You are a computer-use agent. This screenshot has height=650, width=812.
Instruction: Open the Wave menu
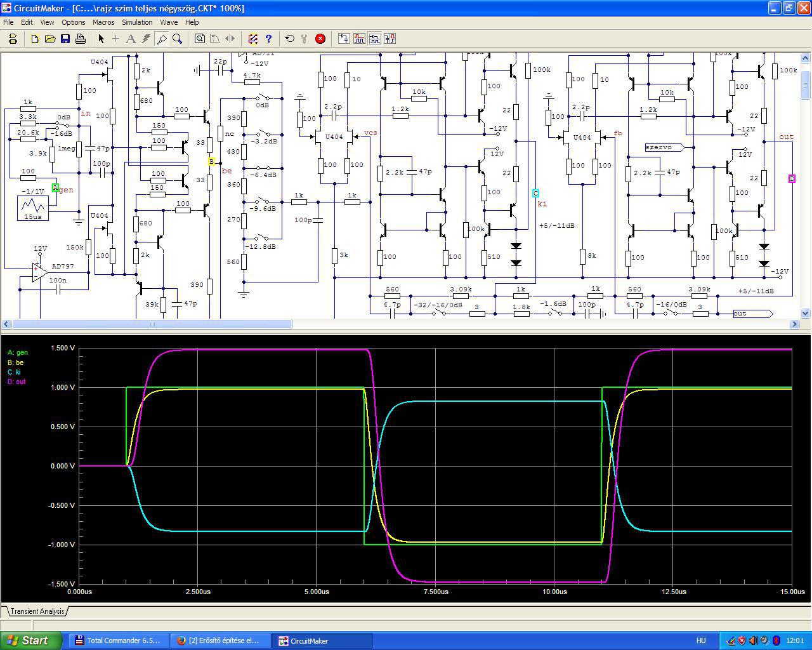[x=169, y=22]
